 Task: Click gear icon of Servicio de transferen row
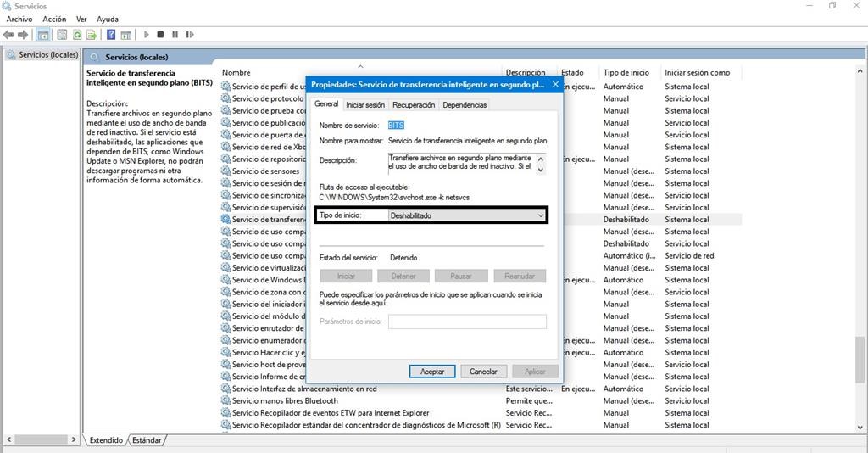[225, 219]
